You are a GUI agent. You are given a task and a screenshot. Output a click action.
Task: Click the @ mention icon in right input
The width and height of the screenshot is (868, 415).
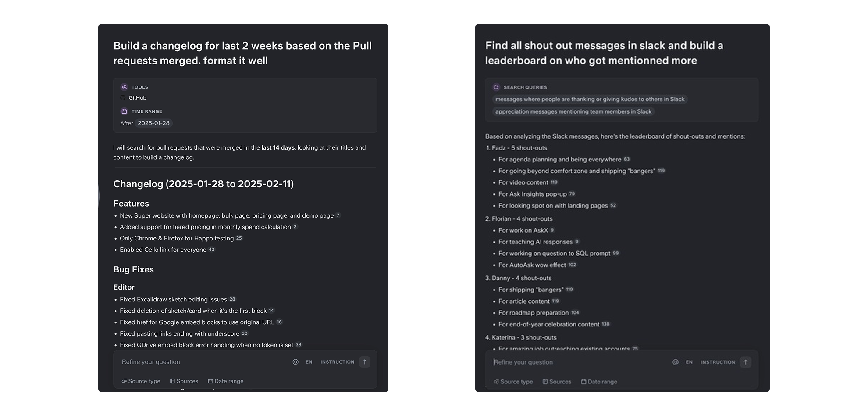(676, 362)
